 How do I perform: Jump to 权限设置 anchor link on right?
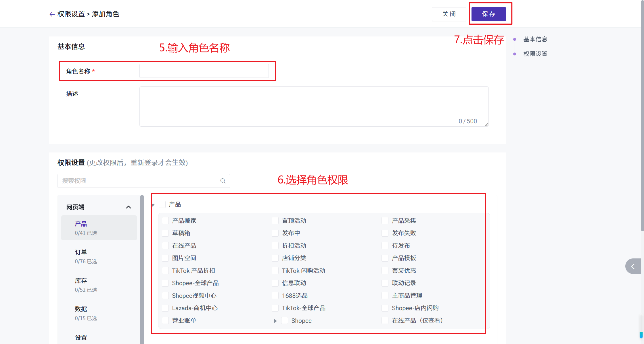pos(535,54)
